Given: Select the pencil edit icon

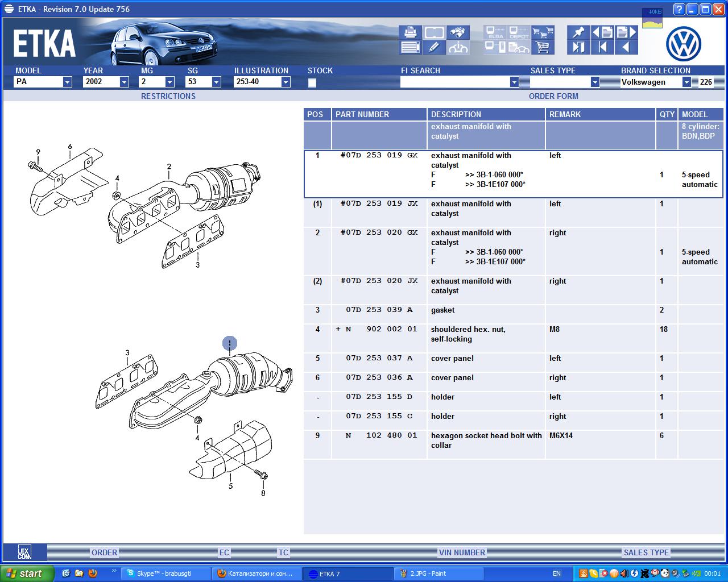Looking at the screenshot, I should point(433,47).
